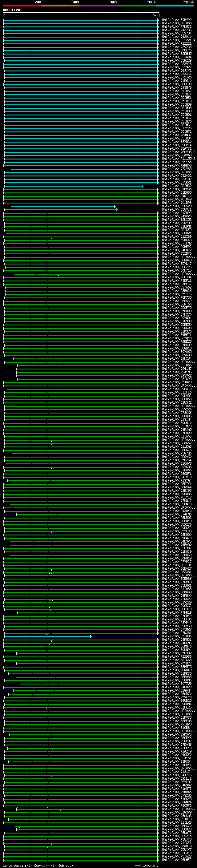Select hit label UniRef100_B9HY99
Viewport: 197px width, 868px height.
coord(177,20)
